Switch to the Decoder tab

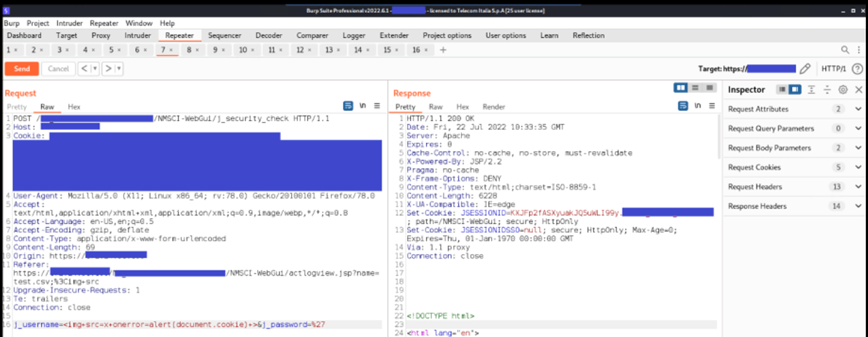point(269,36)
